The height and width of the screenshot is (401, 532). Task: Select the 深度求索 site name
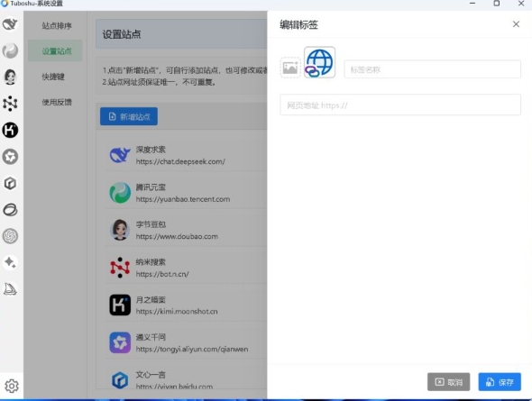click(x=151, y=150)
